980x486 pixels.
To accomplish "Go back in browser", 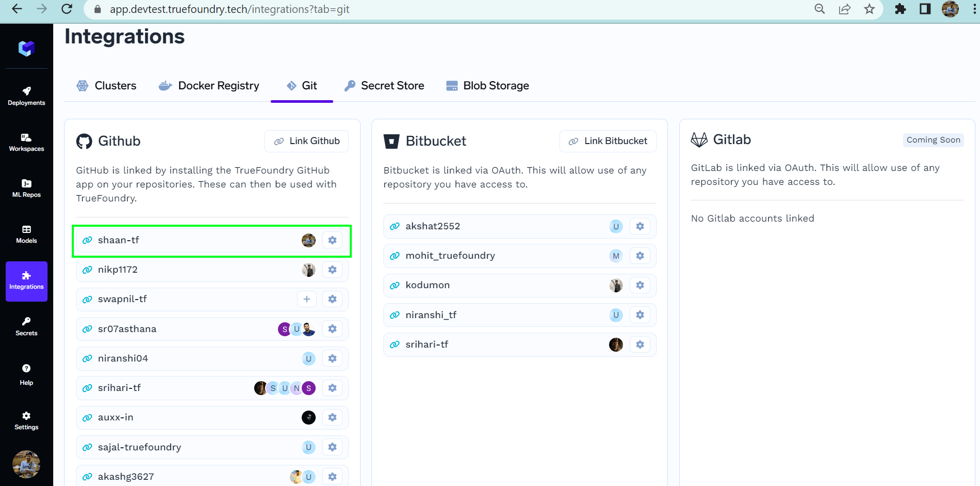I will pos(17,9).
